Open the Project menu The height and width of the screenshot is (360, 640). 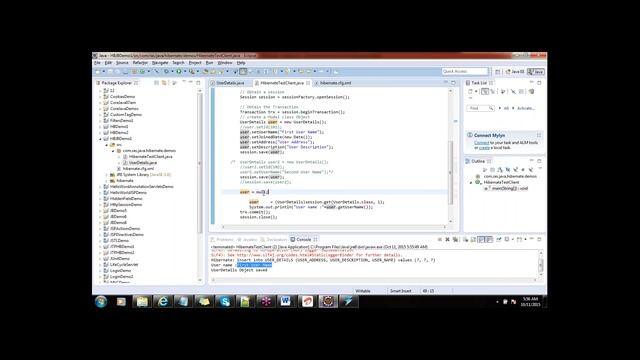click(x=195, y=63)
